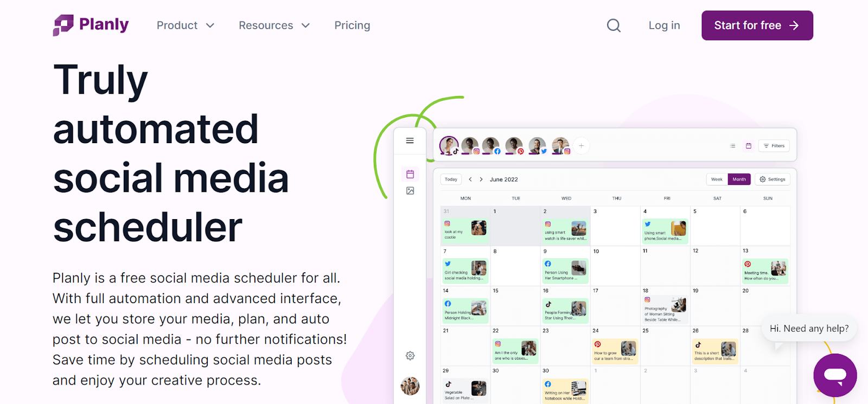The image size is (868, 404).
Task: Add a new social account with plus button
Action: point(581,146)
